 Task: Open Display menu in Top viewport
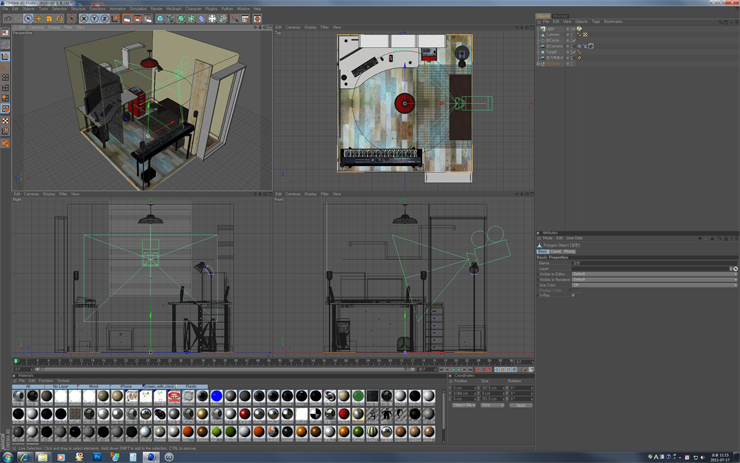click(311, 27)
